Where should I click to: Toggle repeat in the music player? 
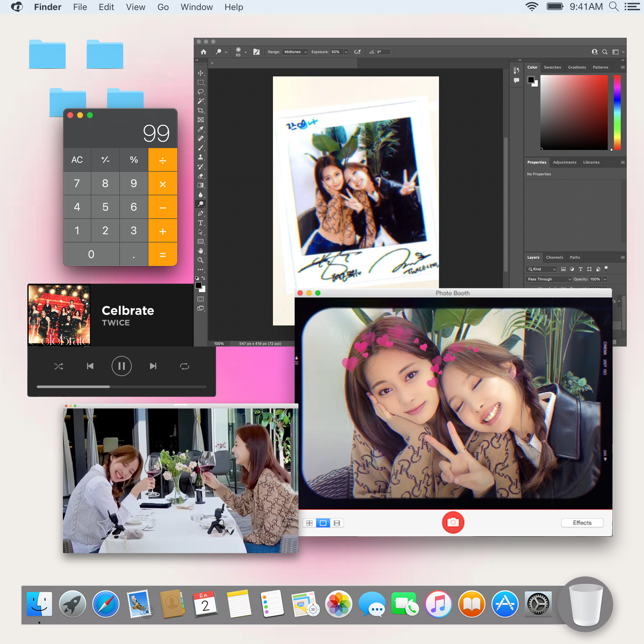[x=184, y=366]
